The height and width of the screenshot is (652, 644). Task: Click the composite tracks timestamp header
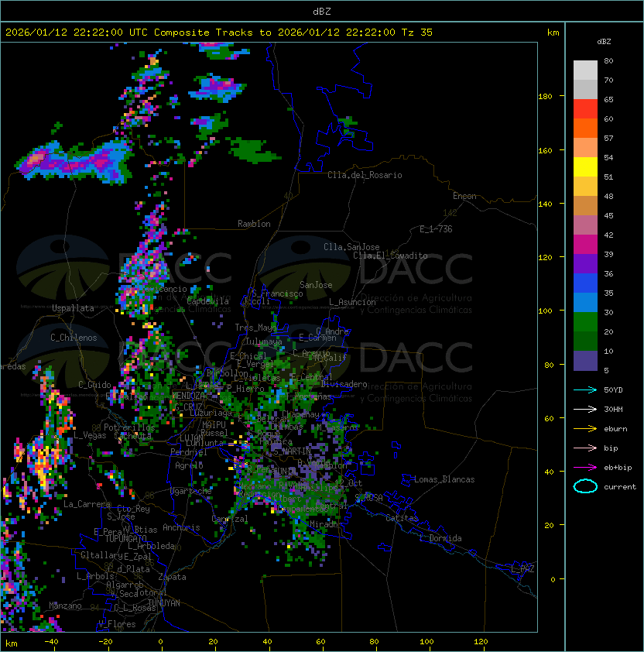click(219, 32)
